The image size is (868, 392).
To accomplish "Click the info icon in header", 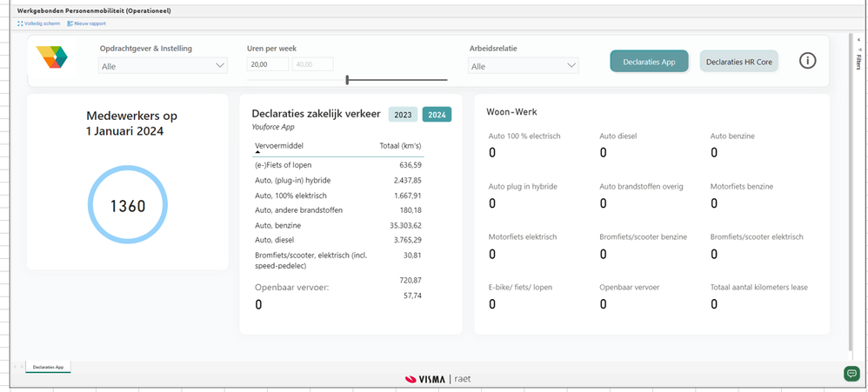I will 808,61.
